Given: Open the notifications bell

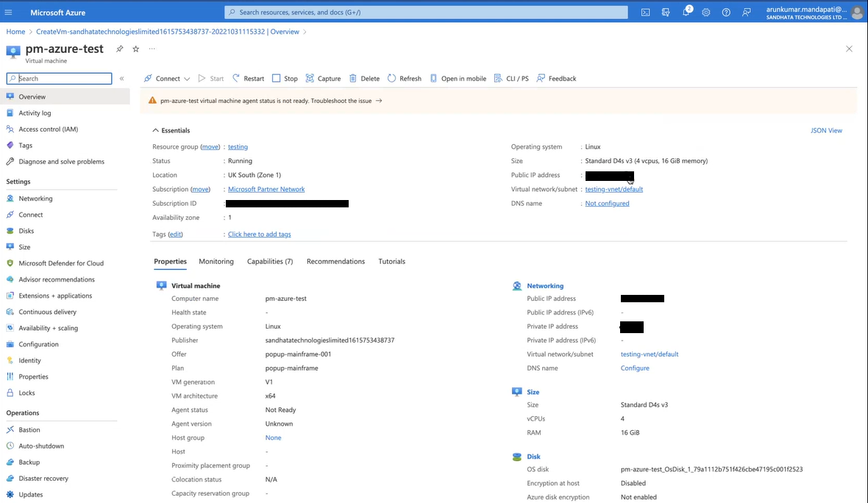Looking at the screenshot, I should [x=686, y=13].
